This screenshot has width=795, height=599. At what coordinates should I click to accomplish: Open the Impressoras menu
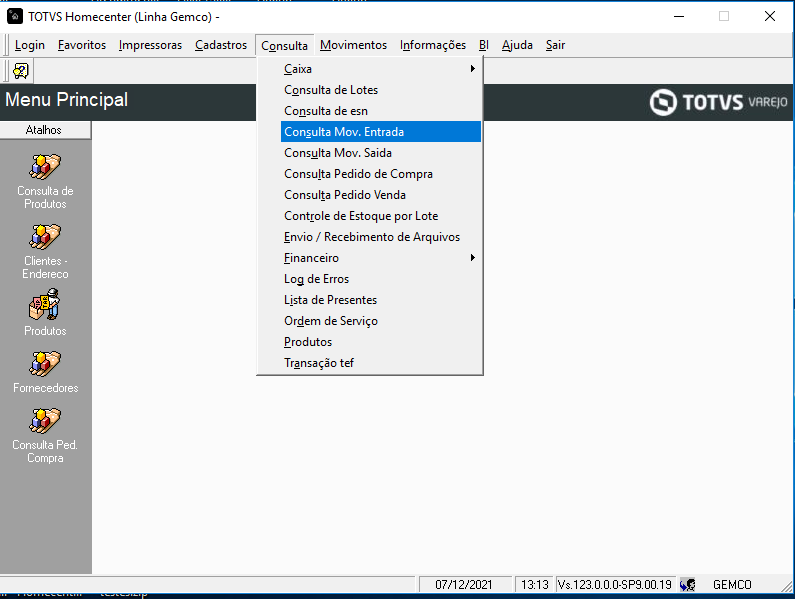(150, 45)
